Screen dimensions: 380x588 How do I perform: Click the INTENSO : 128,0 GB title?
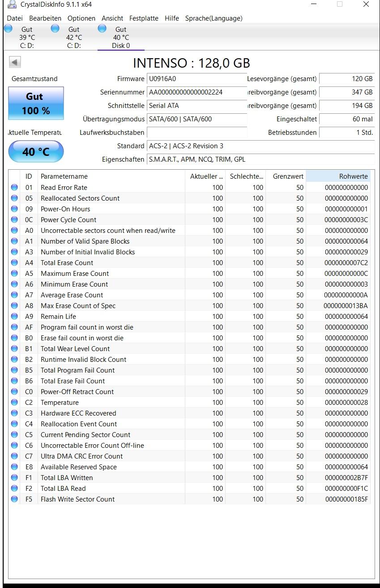(192, 63)
